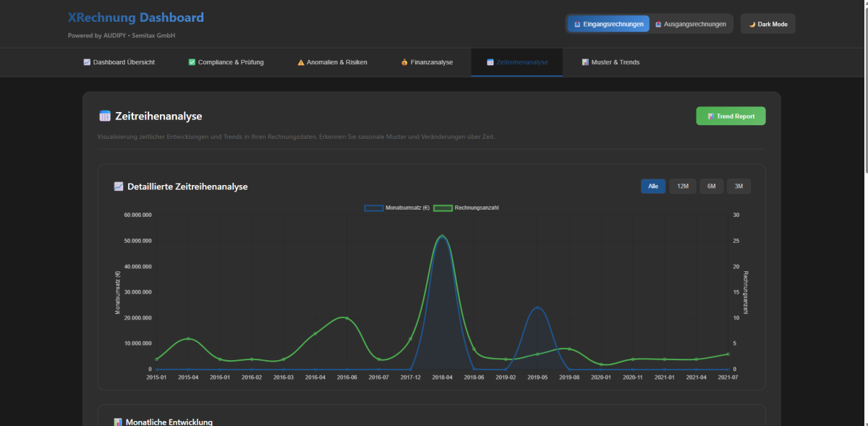Image resolution: width=868 pixels, height=426 pixels.
Task: Click the chart icon on Dashboard Übersicht tab
Action: [x=87, y=62]
